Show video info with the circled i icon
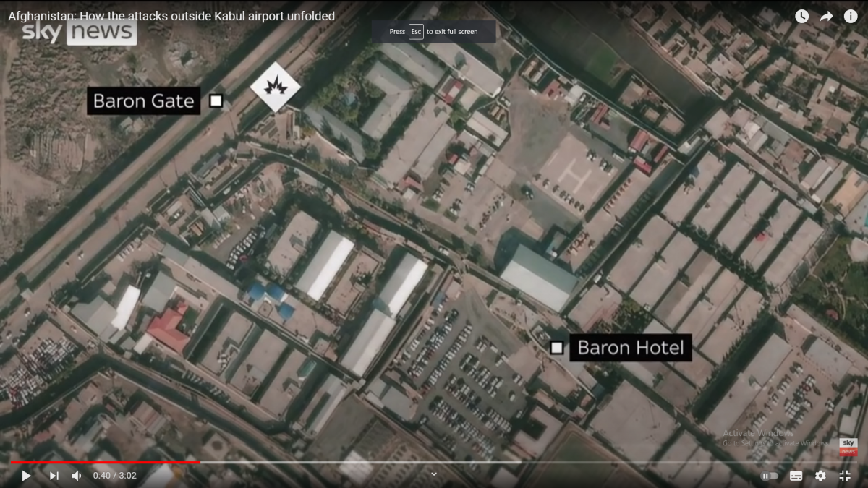The image size is (868, 488). tap(851, 16)
